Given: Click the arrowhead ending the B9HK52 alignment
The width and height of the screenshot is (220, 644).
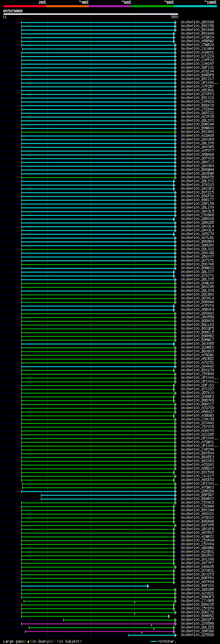Looking at the screenshot, I should tap(169, 616).
